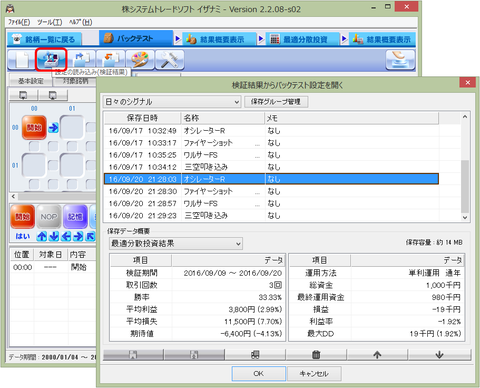Click the blue left arrow in the direction row
Screen dimensions: 480x388
[x=66, y=236]
